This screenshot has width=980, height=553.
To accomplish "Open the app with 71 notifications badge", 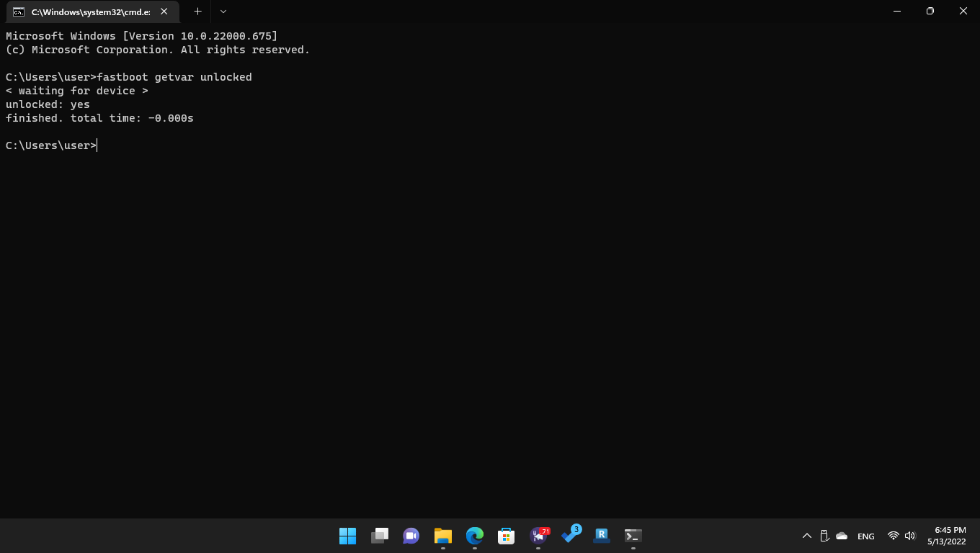I will tap(538, 536).
